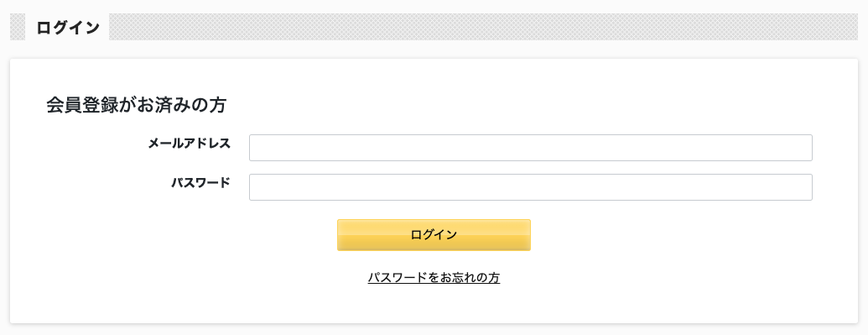Click the パスワード input field
Screen dimensions: 868x335
[530, 187]
